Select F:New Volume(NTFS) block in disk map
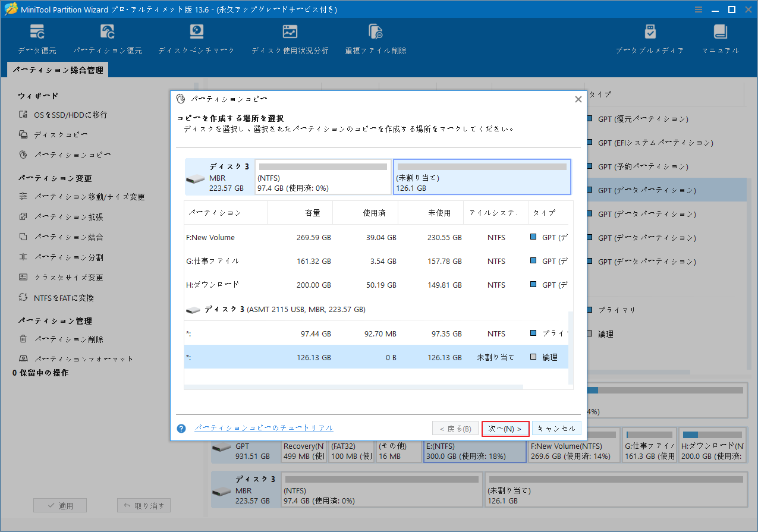Viewport: 758px width, 532px height. point(574,446)
